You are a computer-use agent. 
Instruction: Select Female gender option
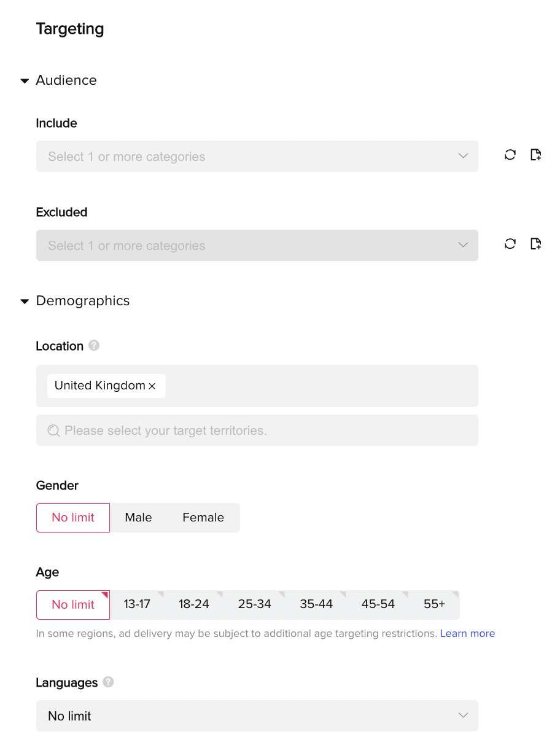203,518
